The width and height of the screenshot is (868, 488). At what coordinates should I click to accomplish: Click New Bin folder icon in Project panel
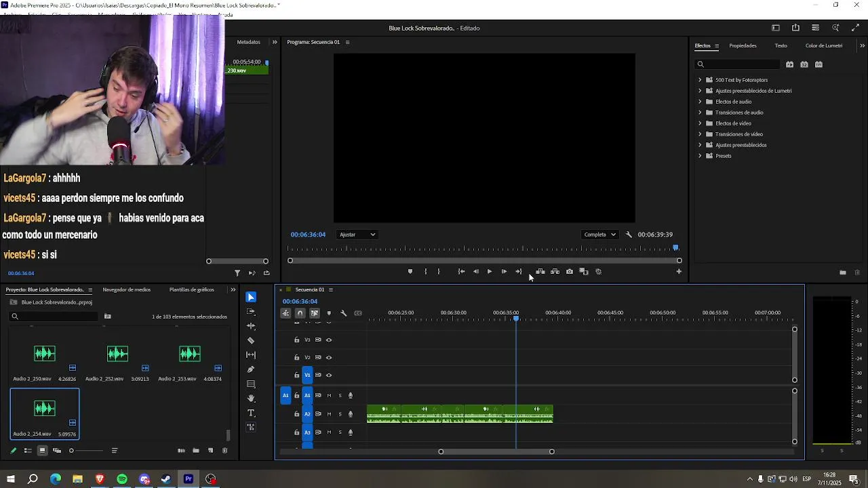(x=195, y=451)
